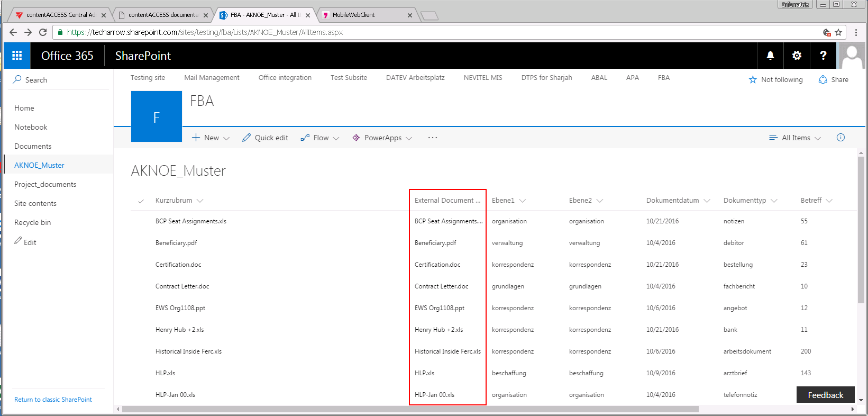The width and height of the screenshot is (868, 416).
Task: Expand the All Items view dropdown
Action: click(795, 138)
